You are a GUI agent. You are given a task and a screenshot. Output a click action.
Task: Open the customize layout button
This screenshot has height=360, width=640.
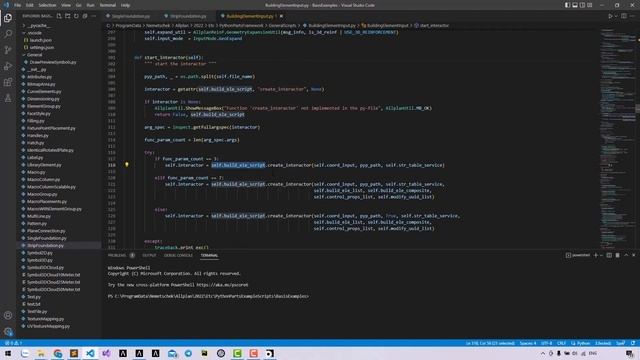tap(590, 5)
